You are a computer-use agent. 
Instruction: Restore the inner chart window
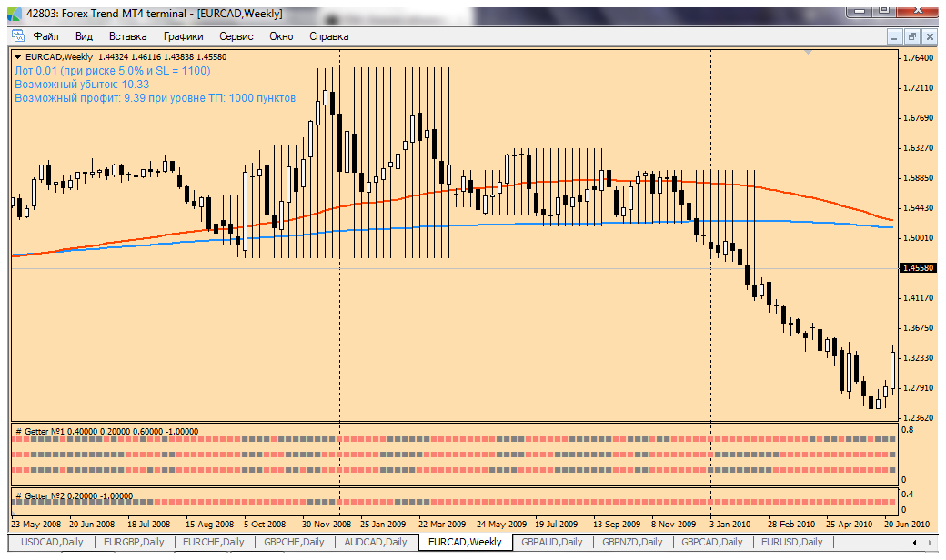[x=911, y=36]
